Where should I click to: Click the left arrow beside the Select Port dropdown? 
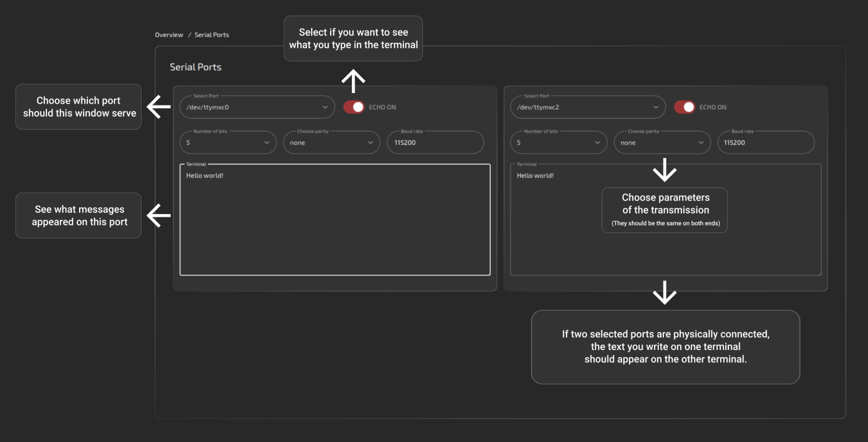pos(159,107)
